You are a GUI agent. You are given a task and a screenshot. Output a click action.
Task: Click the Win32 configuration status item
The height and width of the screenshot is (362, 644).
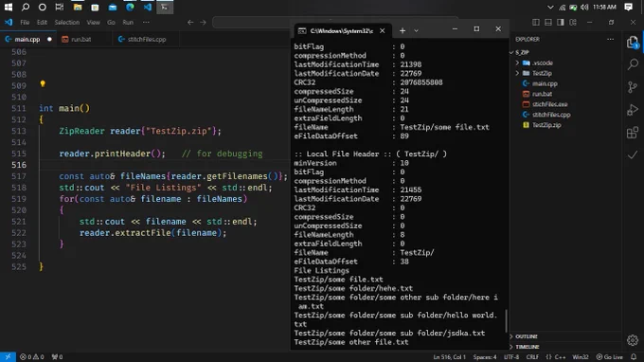point(581,356)
